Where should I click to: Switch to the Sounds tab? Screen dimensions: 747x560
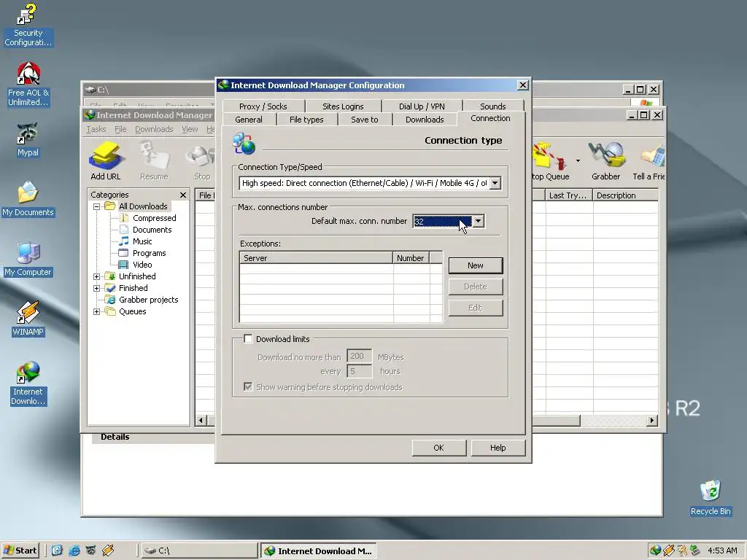pyautogui.click(x=493, y=106)
